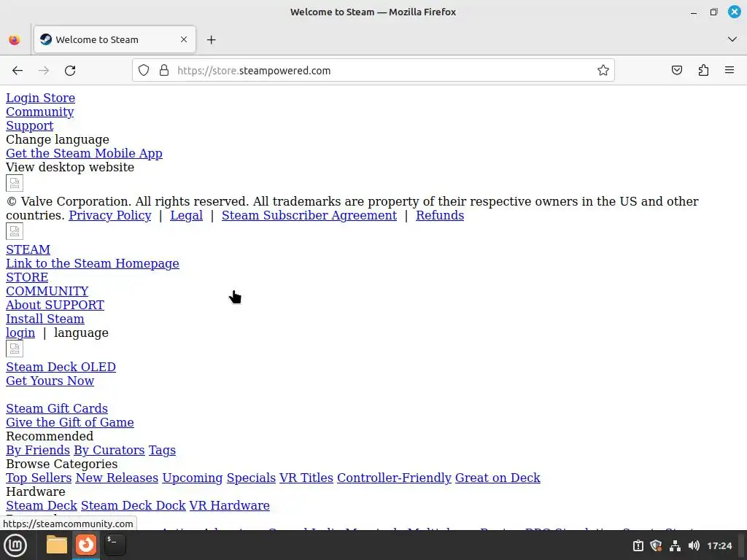Select the Welcome to Steam tab
The width and height of the screenshot is (747, 560).
click(115, 39)
